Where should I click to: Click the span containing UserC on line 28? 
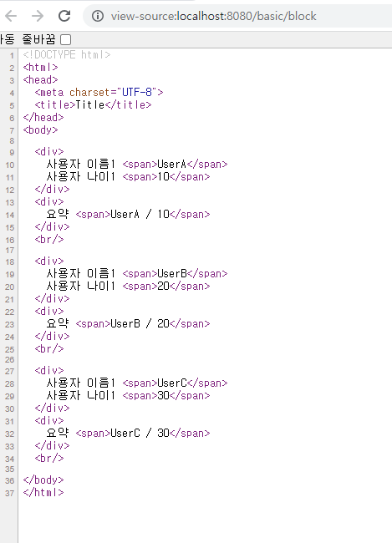(175, 383)
